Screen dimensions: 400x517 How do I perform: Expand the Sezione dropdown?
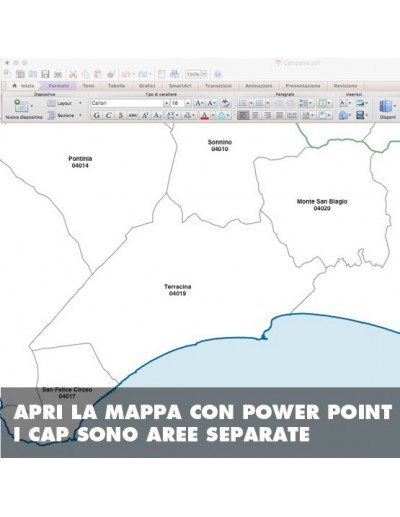80,115
